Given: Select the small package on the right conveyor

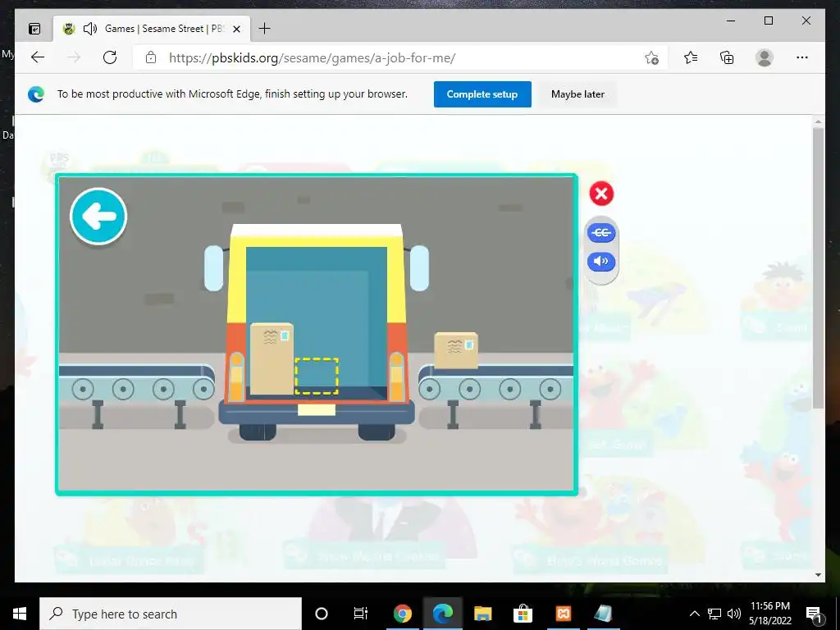Looking at the screenshot, I should (x=456, y=350).
